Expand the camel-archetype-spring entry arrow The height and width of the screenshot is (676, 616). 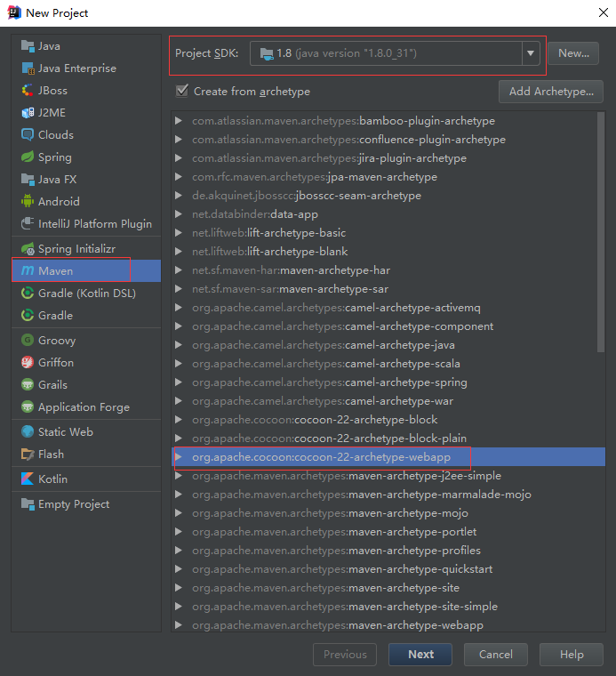coord(179,382)
